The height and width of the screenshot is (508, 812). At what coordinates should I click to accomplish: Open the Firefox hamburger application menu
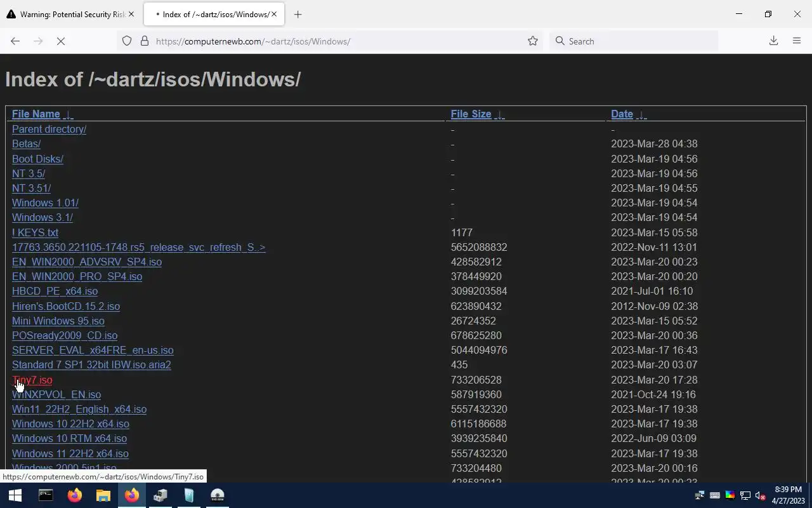[797, 41]
